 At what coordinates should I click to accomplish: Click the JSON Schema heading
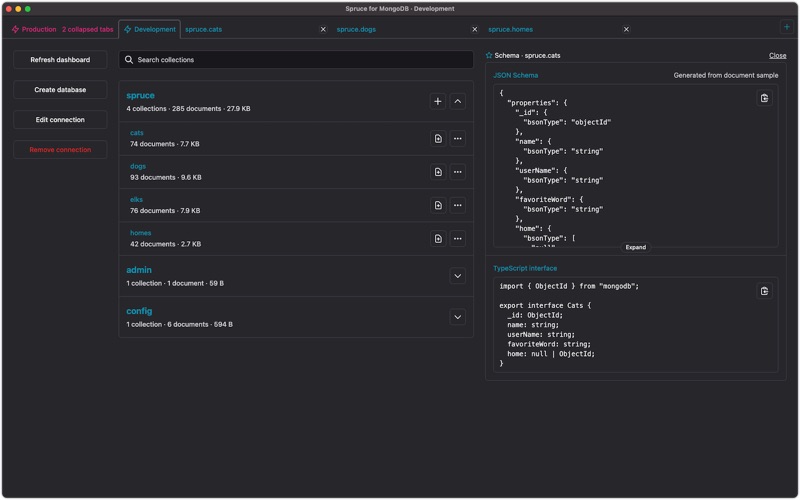pos(515,75)
